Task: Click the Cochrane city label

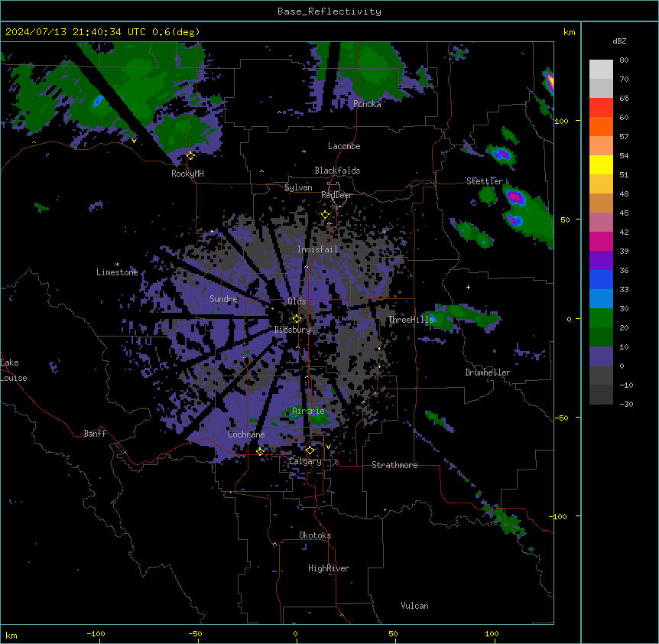Action: [246, 434]
